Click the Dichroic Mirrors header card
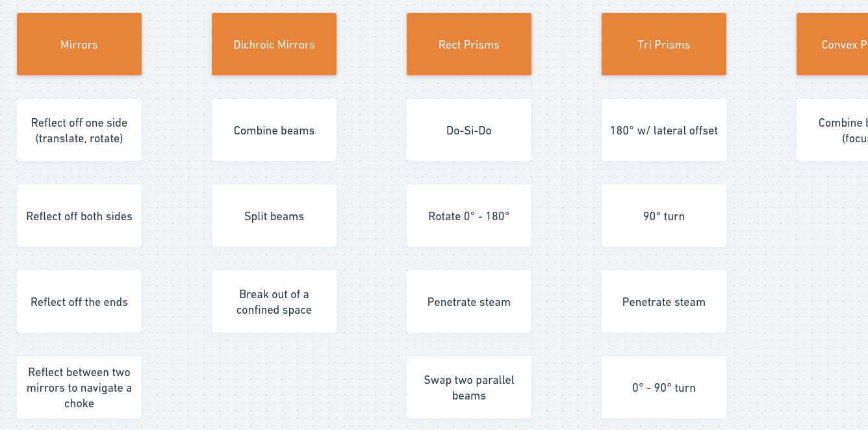Image resolution: width=868 pixels, height=430 pixels. coord(274,44)
